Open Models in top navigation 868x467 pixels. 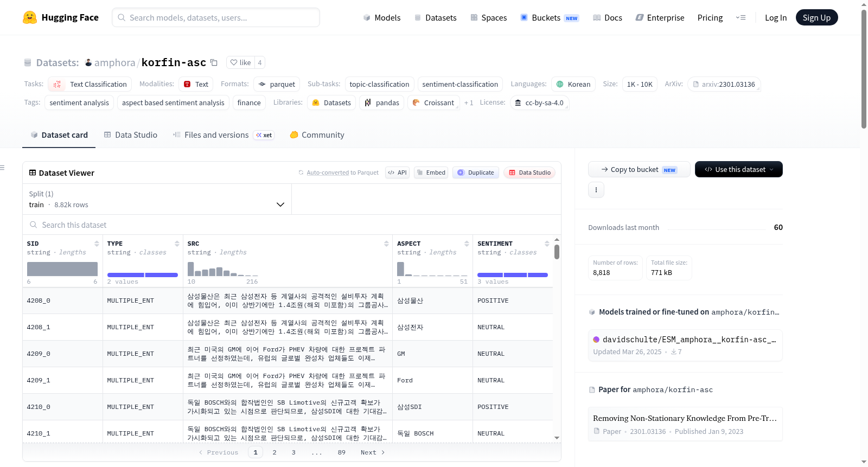coord(382,17)
